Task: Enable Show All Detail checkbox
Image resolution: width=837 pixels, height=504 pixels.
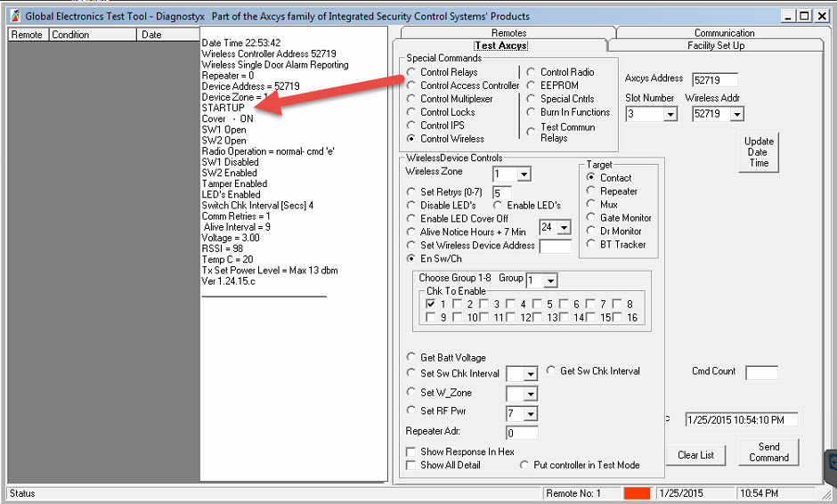Action: [410, 465]
